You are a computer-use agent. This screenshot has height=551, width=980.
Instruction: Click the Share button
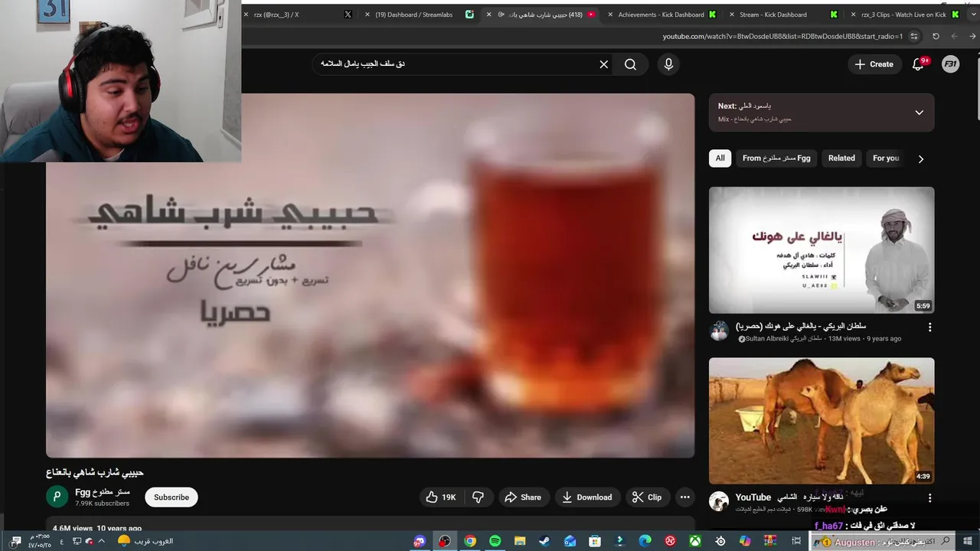523,497
